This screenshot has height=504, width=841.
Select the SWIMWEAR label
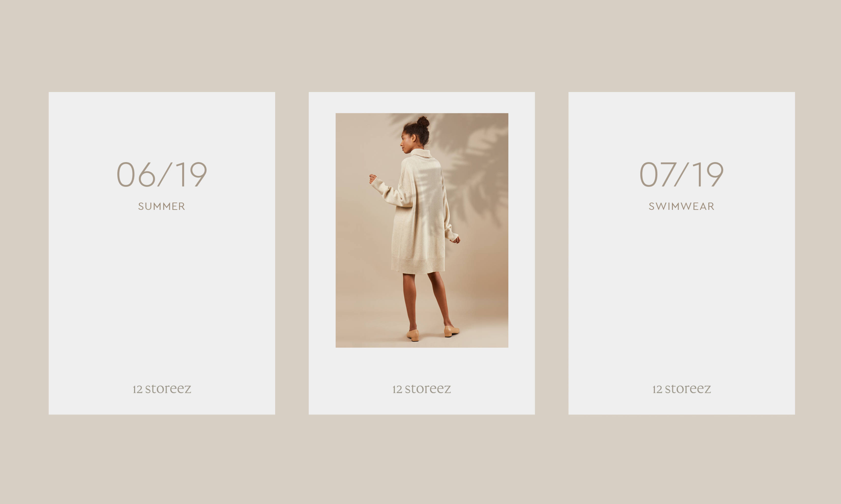(x=682, y=206)
